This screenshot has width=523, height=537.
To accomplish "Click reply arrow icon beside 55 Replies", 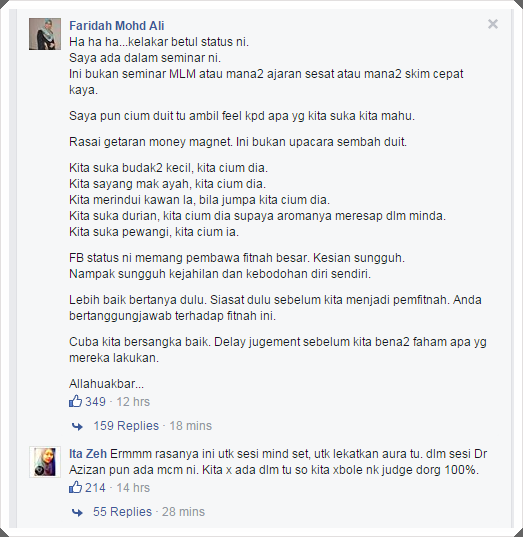I will coord(77,512).
